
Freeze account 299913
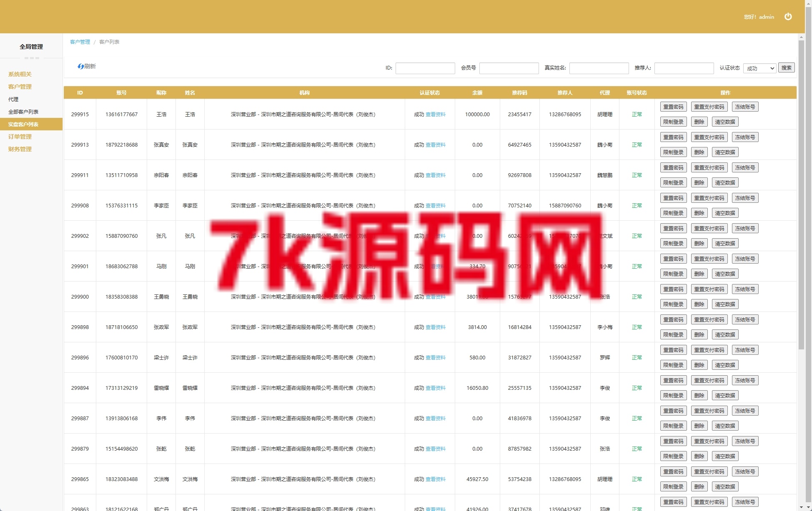[x=745, y=137]
